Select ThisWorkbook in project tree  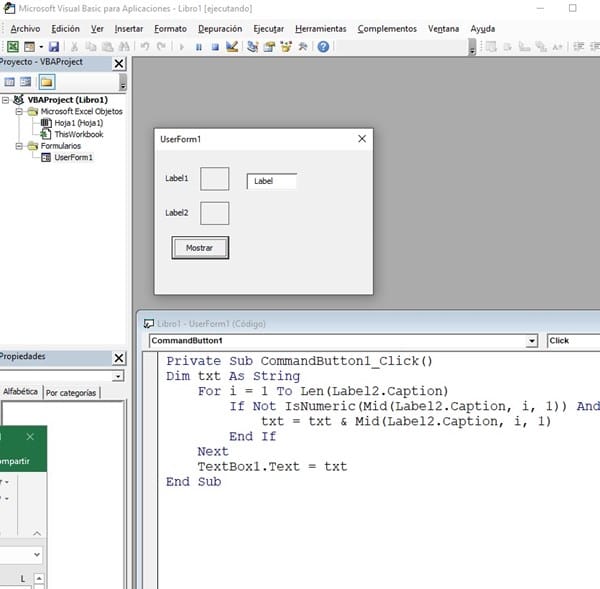pos(78,134)
